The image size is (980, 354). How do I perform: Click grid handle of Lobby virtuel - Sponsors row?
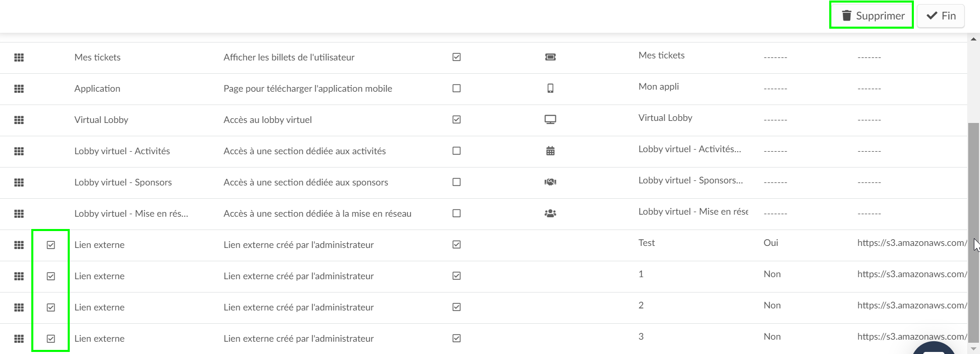(19, 182)
